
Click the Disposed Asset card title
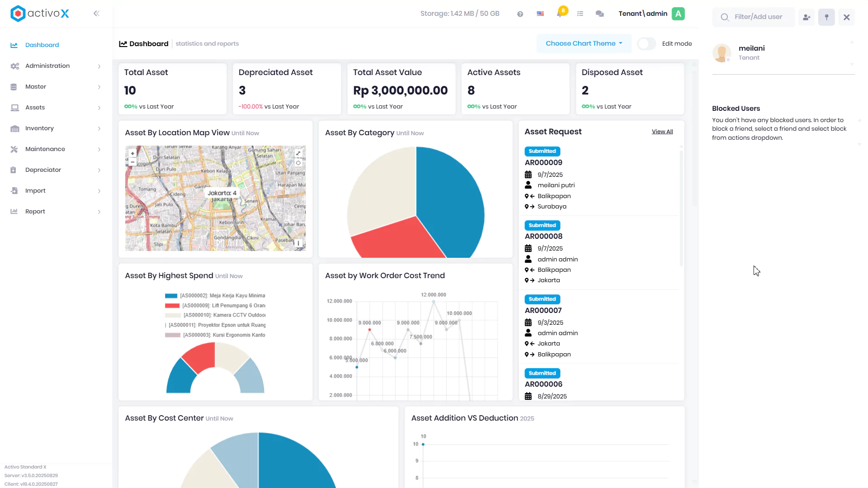click(x=612, y=73)
